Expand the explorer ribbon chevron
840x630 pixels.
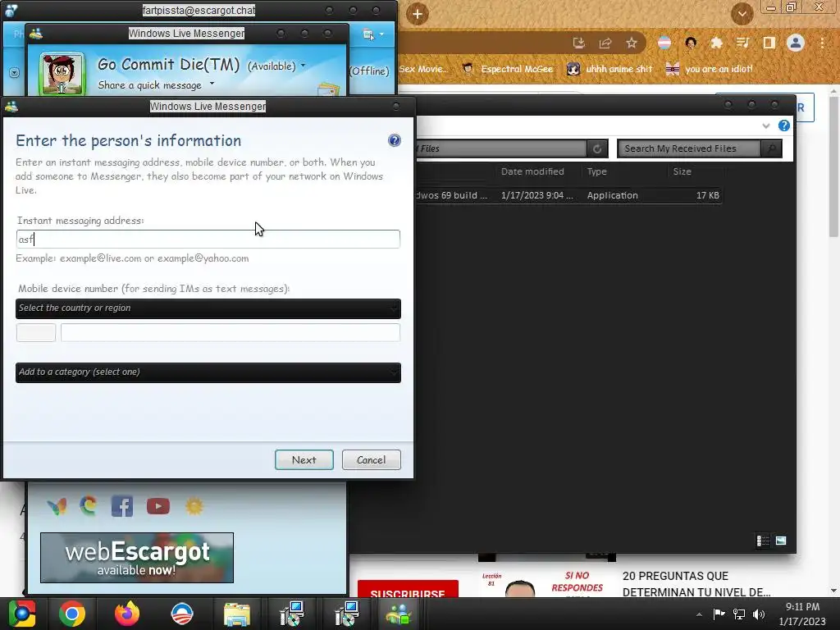point(766,126)
